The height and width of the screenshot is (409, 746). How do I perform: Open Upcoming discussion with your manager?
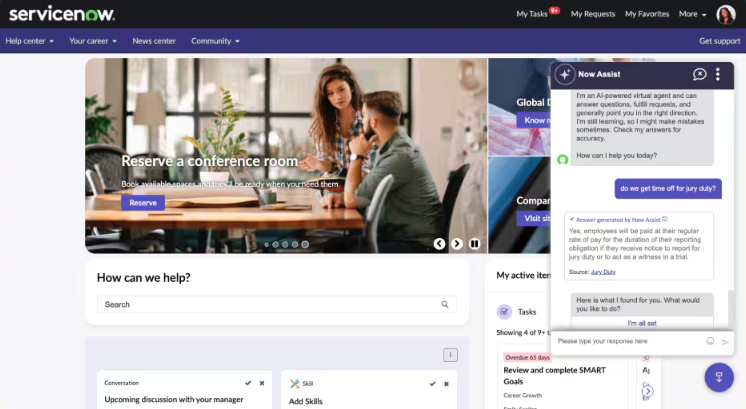(174, 399)
